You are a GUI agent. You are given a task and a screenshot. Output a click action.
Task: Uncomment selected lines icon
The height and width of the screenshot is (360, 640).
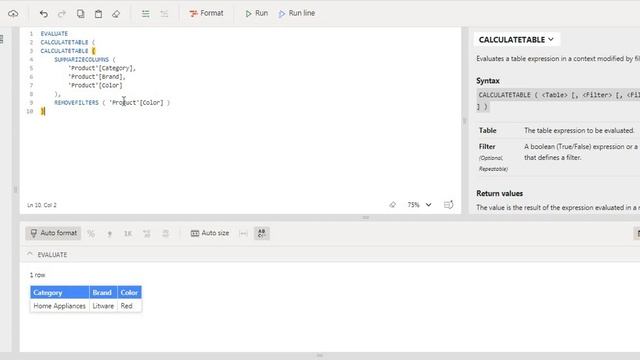point(164,13)
